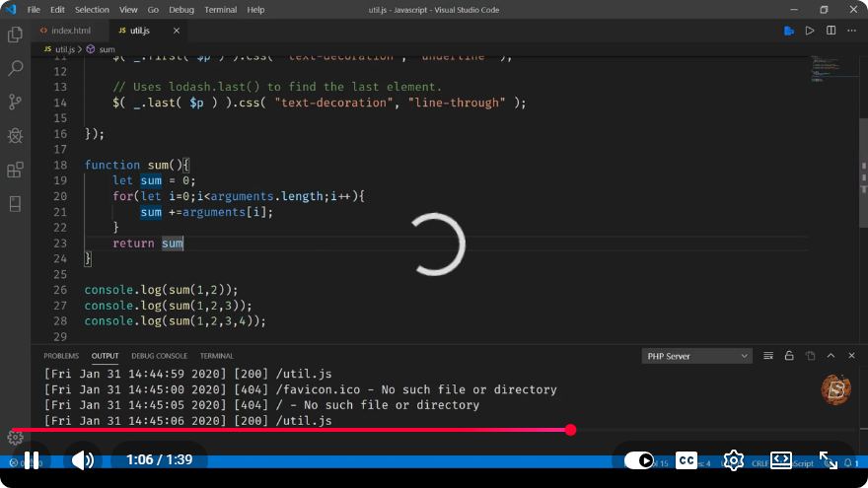Split the editor to the right
Screen dimensions: 868x488
click(831, 31)
